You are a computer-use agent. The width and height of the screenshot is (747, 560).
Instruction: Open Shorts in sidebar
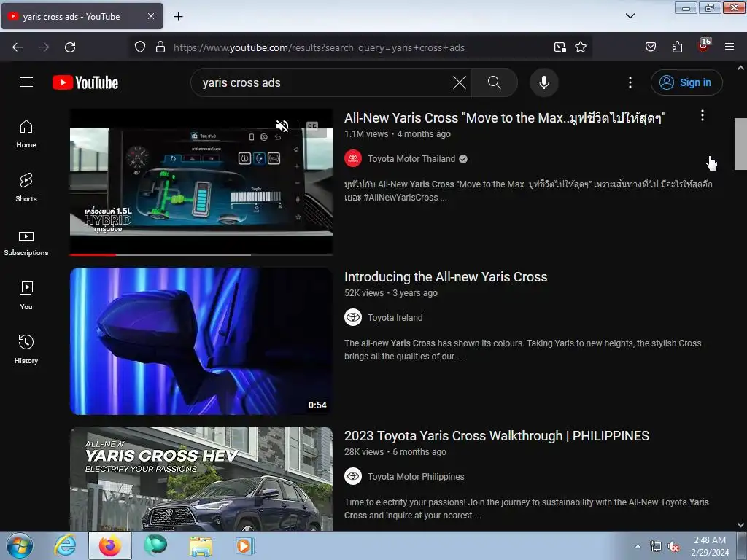[26, 187]
